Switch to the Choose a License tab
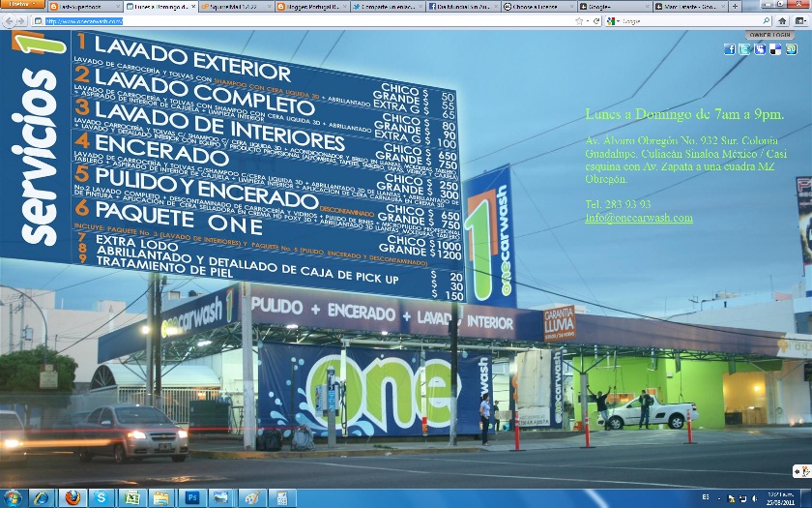The width and height of the screenshot is (812, 508). (538, 6)
